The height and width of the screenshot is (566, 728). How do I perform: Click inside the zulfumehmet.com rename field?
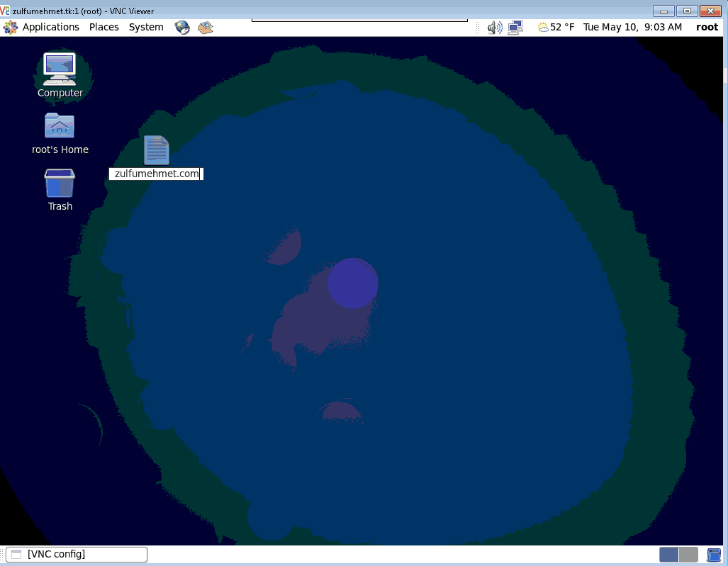[x=156, y=174]
